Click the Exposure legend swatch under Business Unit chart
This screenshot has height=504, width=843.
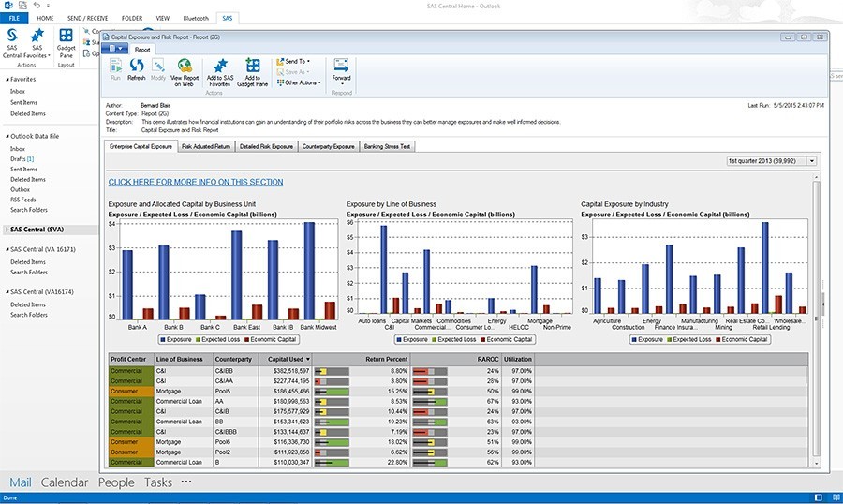[163, 340]
